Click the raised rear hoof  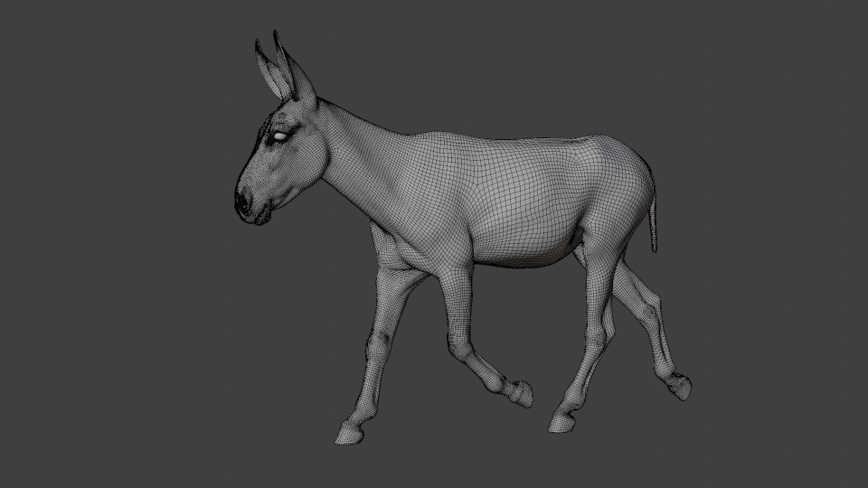tap(680, 387)
